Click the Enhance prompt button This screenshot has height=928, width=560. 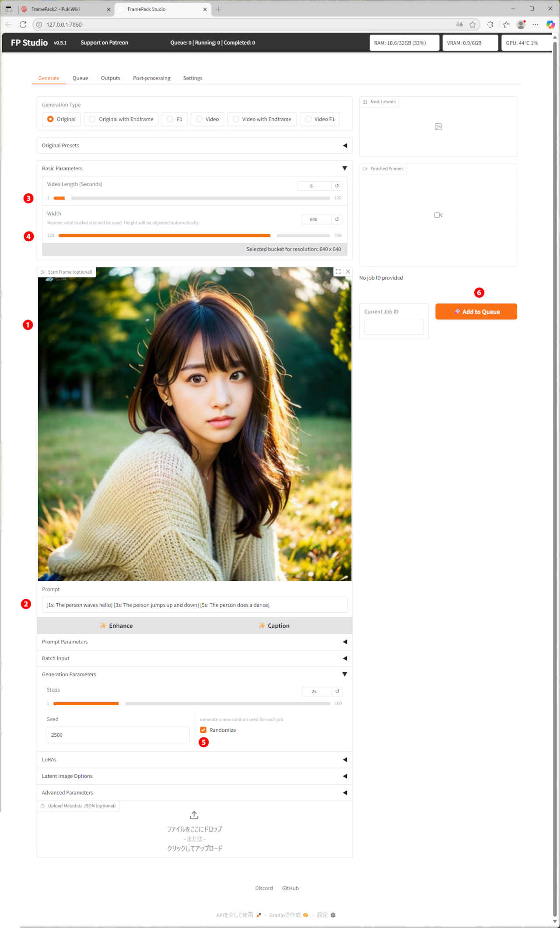(116, 626)
